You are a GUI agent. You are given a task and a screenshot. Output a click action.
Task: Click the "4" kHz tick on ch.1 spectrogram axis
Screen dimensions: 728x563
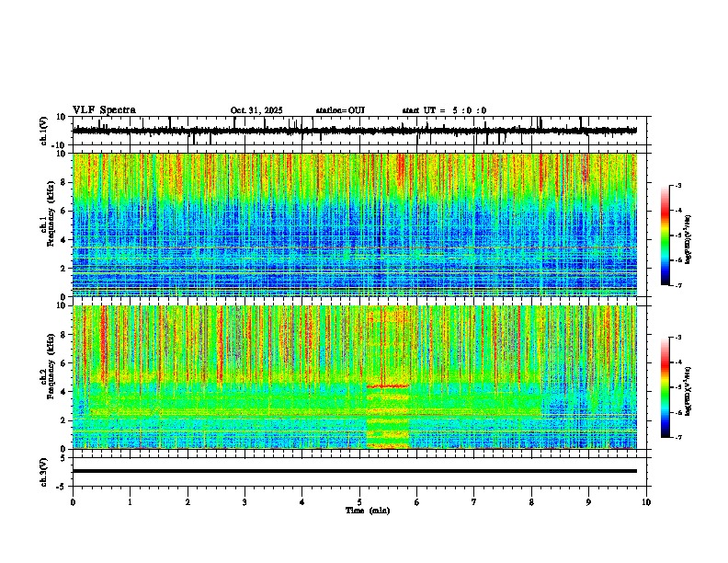pyautogui.click(x=64, y=240)
